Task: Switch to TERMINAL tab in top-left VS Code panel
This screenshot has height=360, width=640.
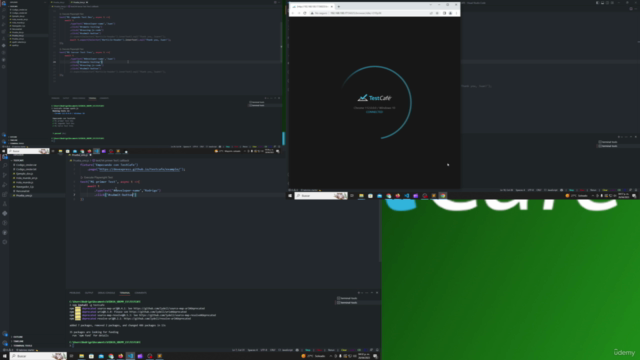Action: [92, 98]
